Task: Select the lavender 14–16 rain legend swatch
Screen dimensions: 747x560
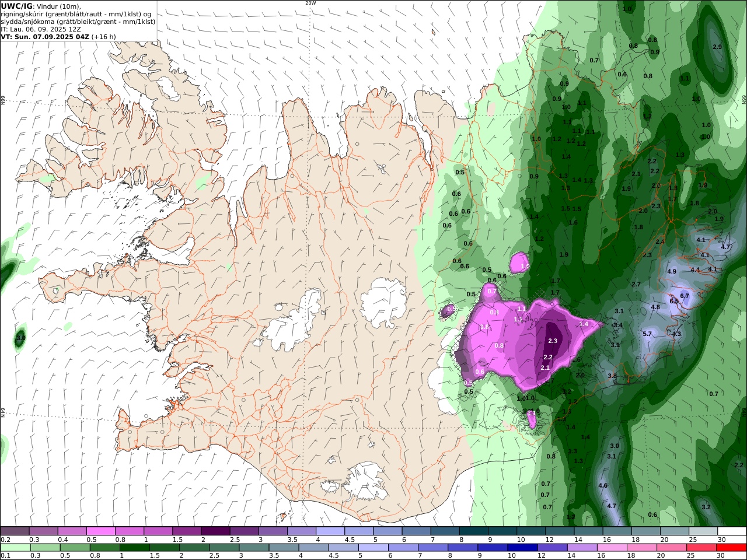Action: pyautogui.click(x=581, y=548)
